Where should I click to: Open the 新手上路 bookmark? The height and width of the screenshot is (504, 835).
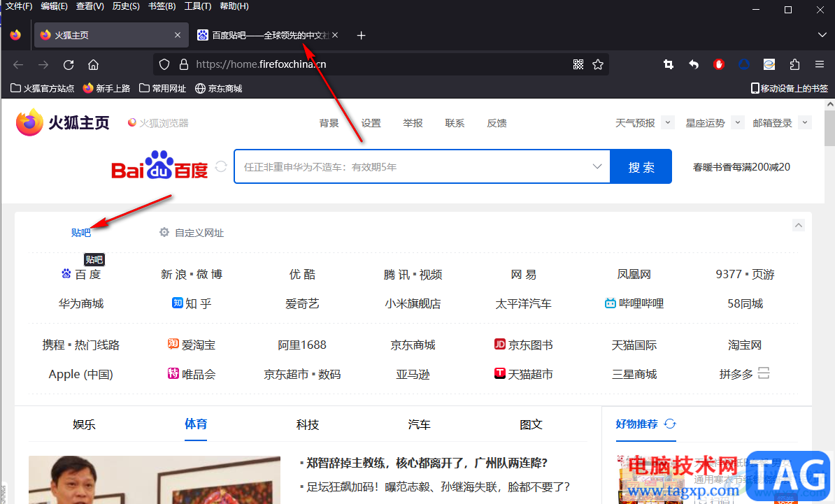106,88
